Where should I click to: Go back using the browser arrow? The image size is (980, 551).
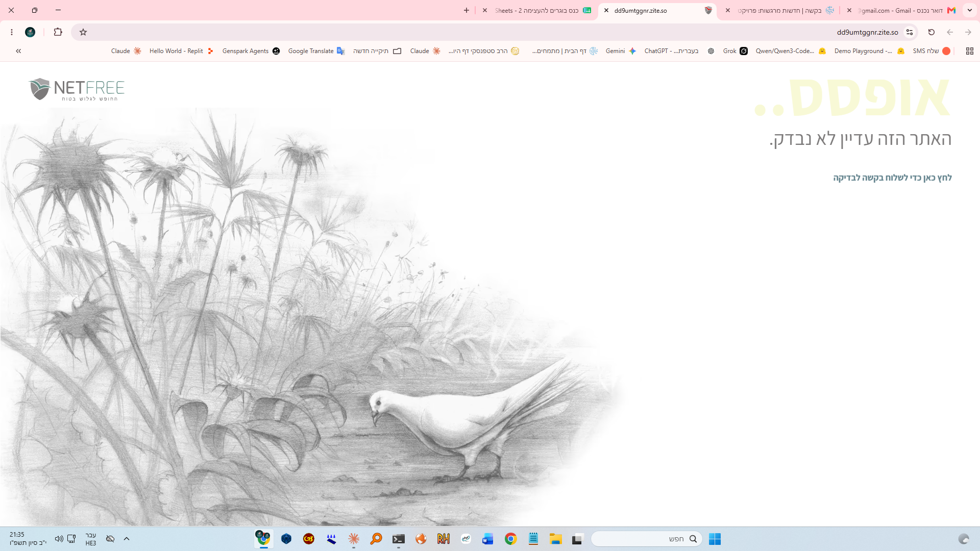click(950, 32)
